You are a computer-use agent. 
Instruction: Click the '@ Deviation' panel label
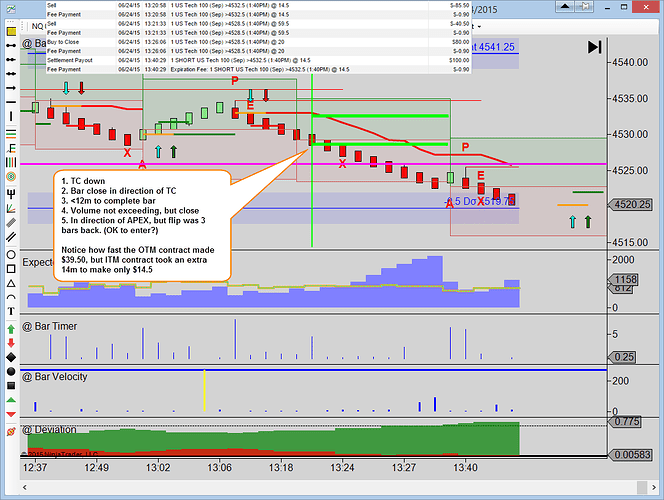(49, 429)
